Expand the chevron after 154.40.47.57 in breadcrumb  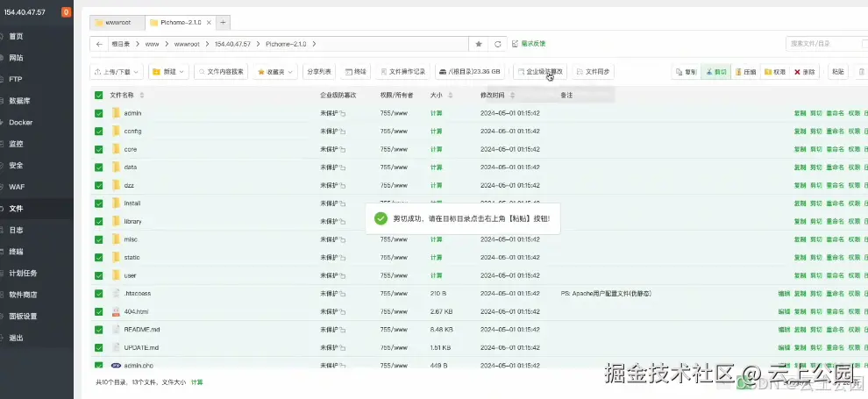click(x=257, y=44)
